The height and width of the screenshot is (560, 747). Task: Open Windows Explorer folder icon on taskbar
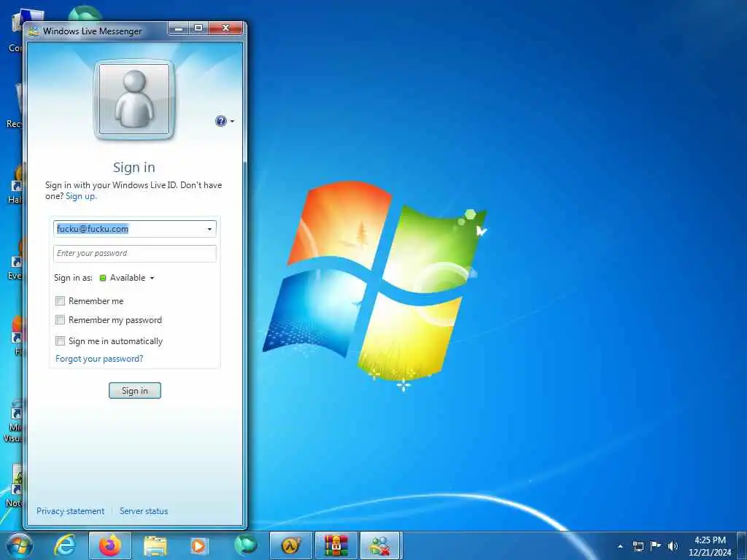tap(155, 545)
